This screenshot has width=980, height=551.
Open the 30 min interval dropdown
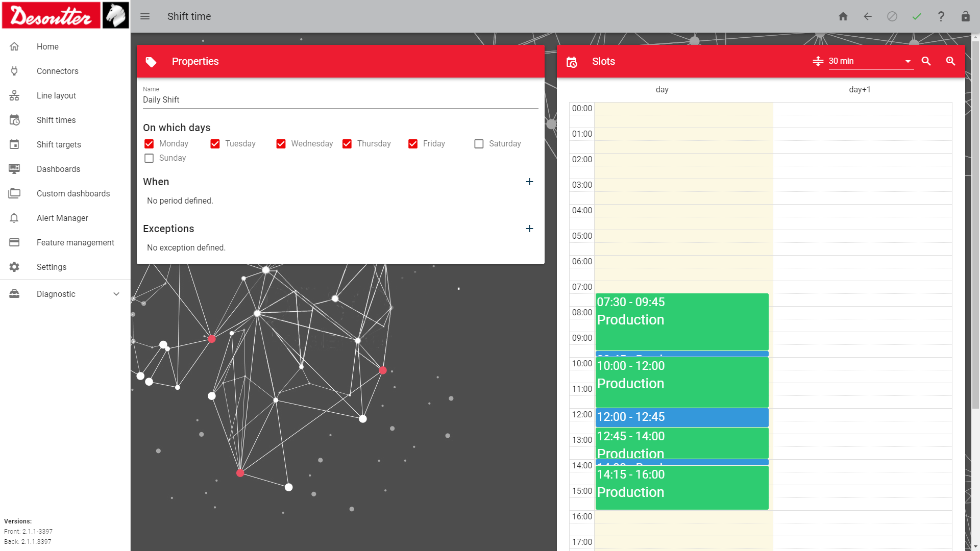coord(870,61)
